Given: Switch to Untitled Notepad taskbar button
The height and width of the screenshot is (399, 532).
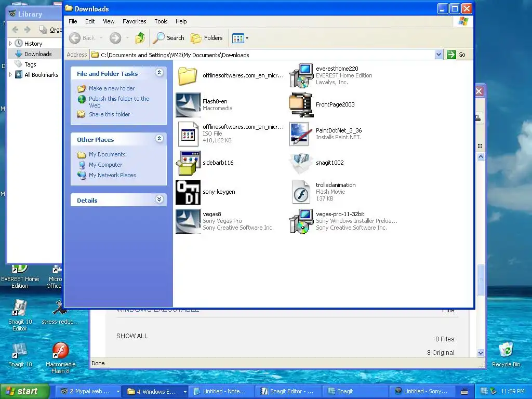Looking at the screenshot, I should pyautogui.click(x=221, y=391).
